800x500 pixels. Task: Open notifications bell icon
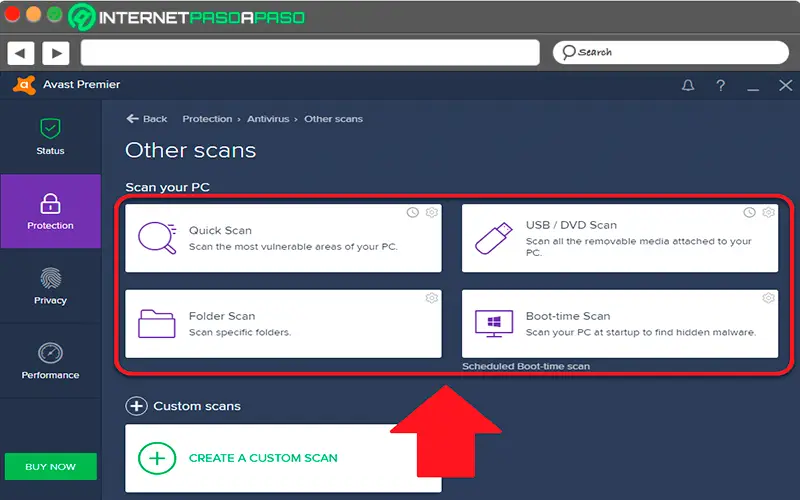(688, 85)
